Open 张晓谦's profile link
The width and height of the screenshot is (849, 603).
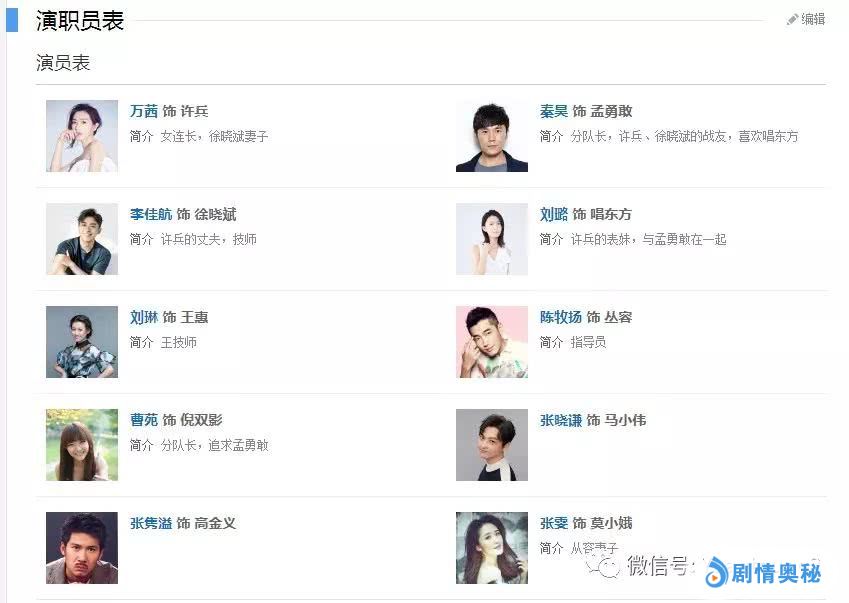(561, 420)
